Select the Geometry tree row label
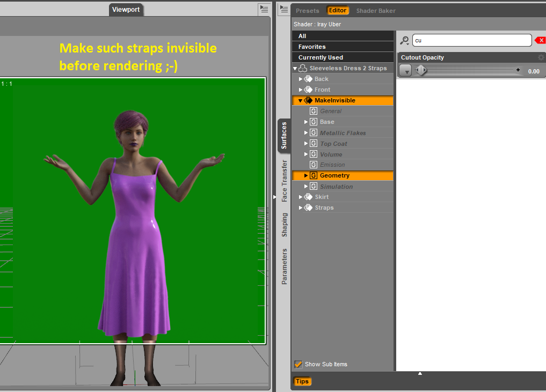Image resolution: width=546 pixels, height=392 pixels. pyautogui.click(x=334, y=176)
